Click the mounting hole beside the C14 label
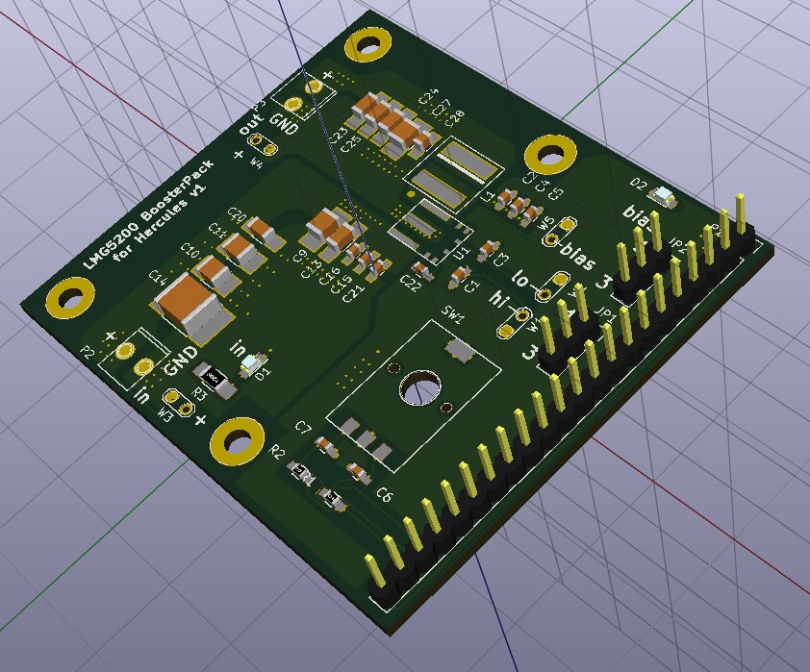Viewport: 810px width, 672px height. coord(70,300)
